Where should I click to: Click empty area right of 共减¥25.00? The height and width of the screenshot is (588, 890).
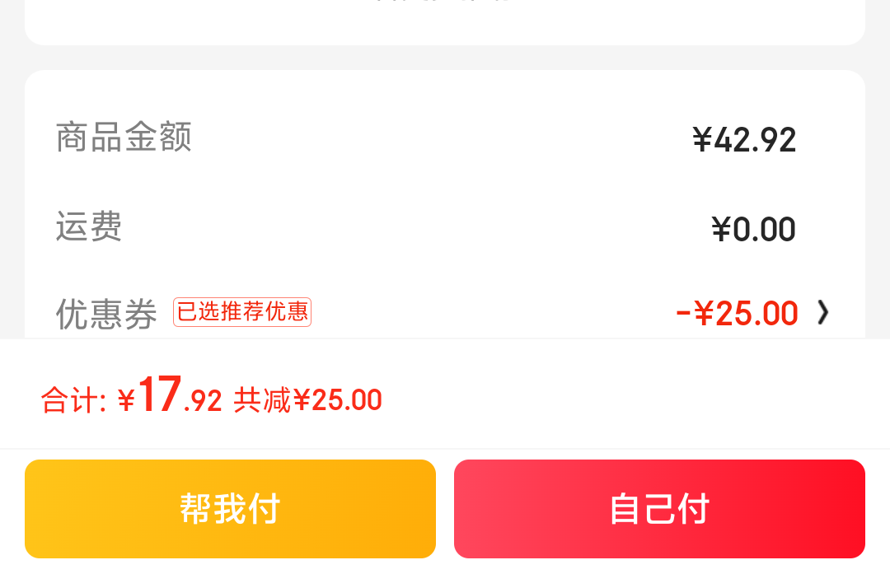click(x=625, y=399)
